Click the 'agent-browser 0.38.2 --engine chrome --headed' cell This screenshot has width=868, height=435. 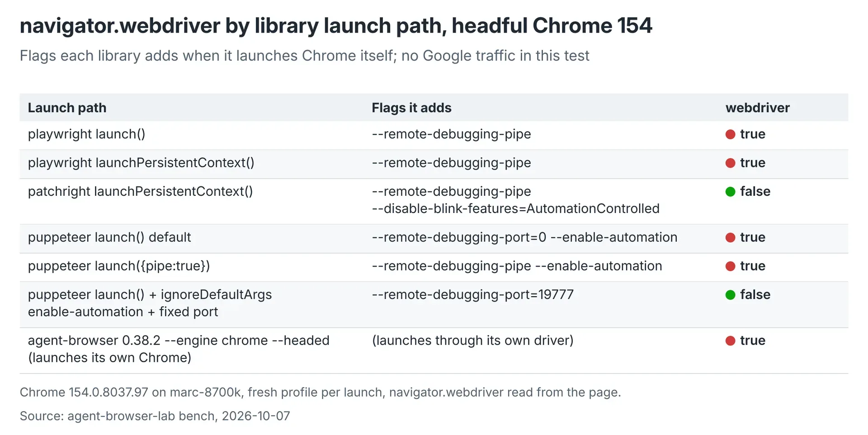click(179, 349)
